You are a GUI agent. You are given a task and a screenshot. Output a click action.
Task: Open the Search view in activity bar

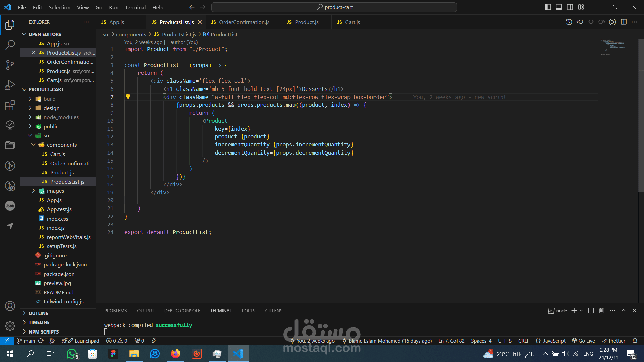pyautogui.click(x=10, y=45)
